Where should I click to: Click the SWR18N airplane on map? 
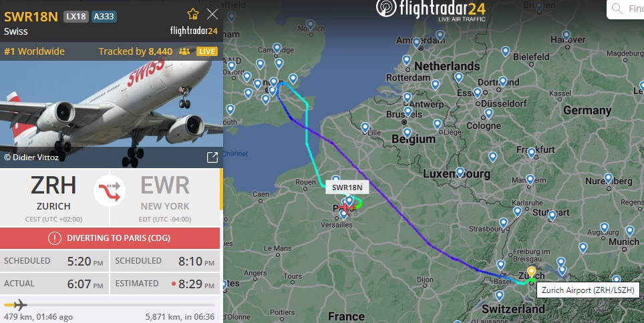point(346,208)
